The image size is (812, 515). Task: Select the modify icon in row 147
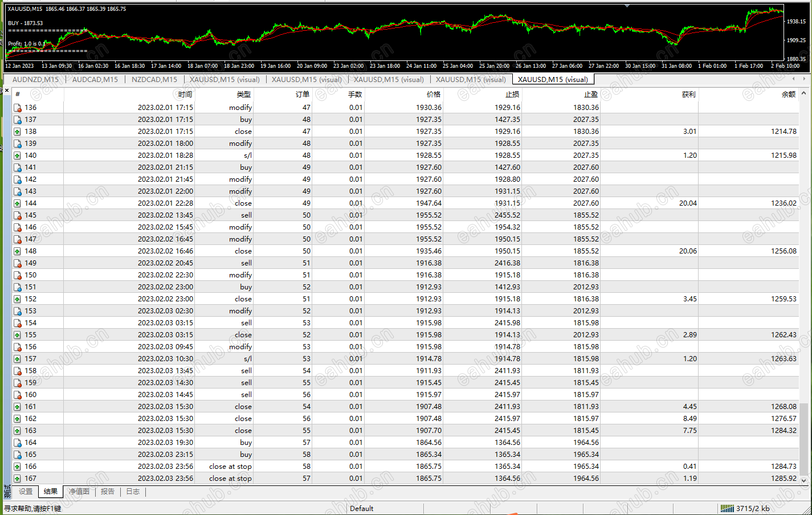click(17, 239)
